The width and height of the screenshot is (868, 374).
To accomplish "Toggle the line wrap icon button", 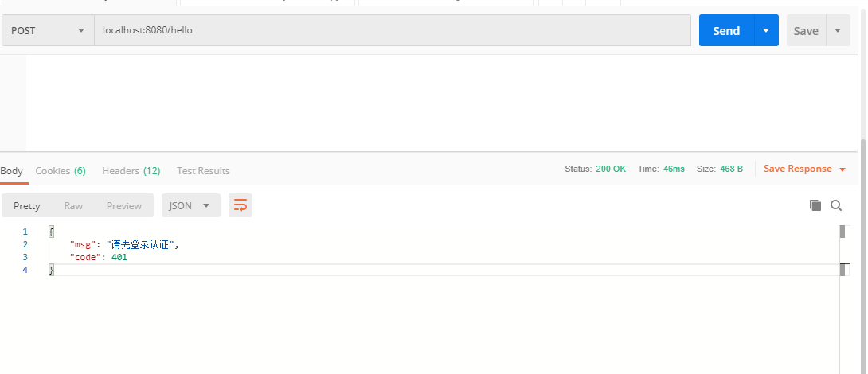I will click(240, 205).
